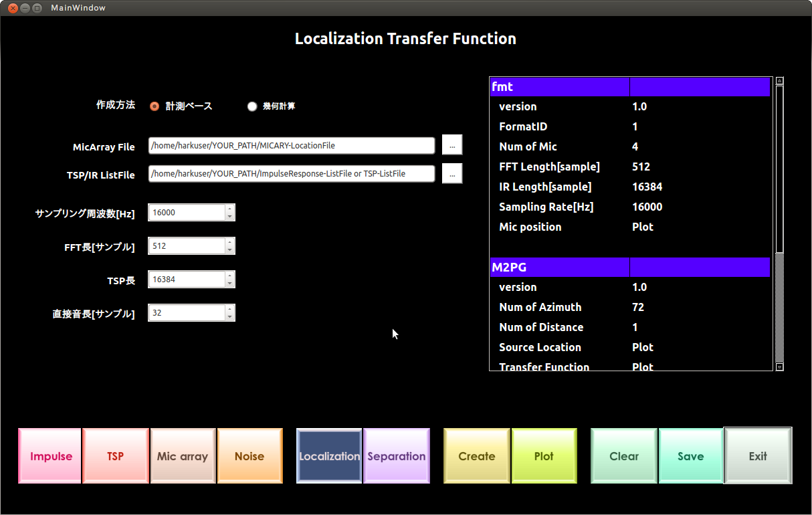812x515 pixels.
Task: Decrease FFT length using stepper down arrow
Action: click(x=231, y=249)
